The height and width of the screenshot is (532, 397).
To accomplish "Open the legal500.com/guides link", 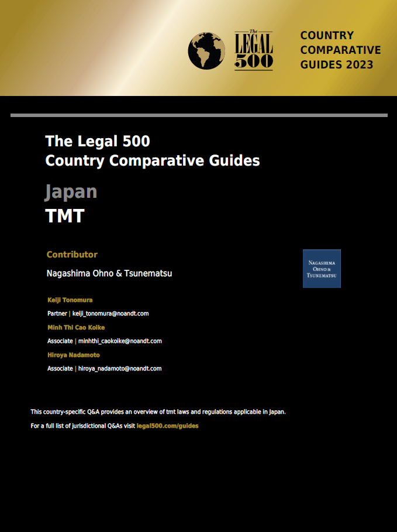I will (167, 426).
